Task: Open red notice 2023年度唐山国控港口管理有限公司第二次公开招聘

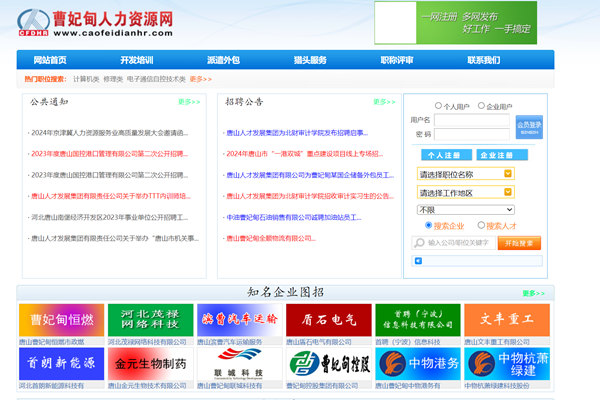Action: (109, 154)
